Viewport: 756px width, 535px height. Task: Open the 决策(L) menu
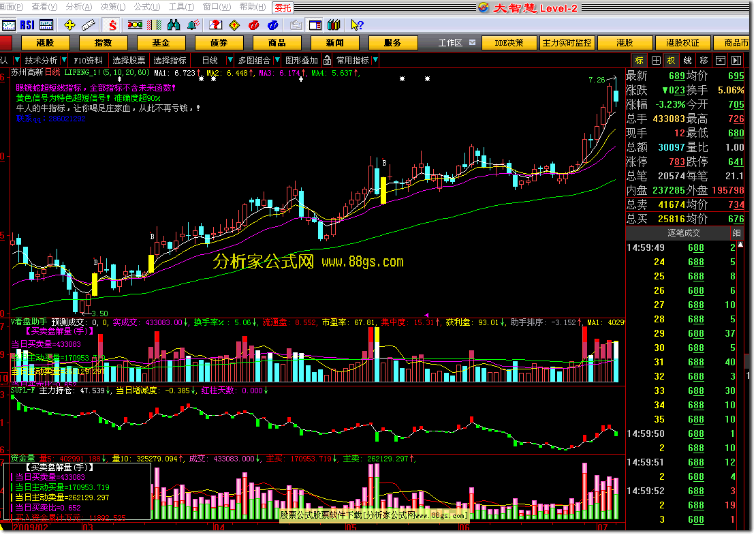[x=113, y=7]
